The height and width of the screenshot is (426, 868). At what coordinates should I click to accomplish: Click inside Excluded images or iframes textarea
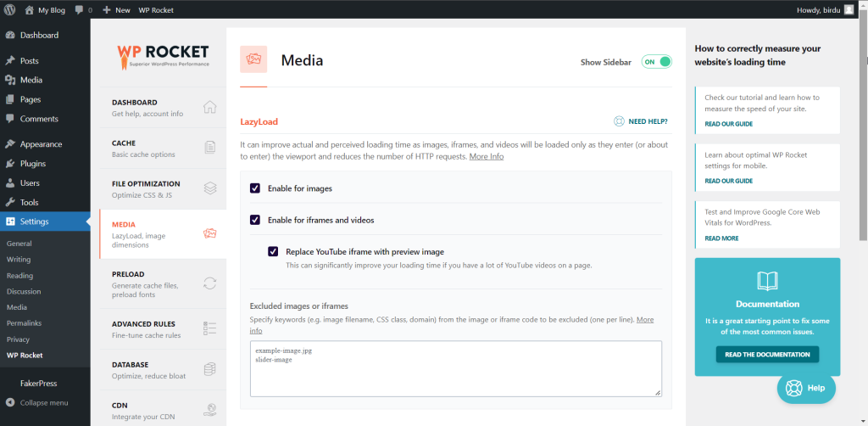[456, 369]
